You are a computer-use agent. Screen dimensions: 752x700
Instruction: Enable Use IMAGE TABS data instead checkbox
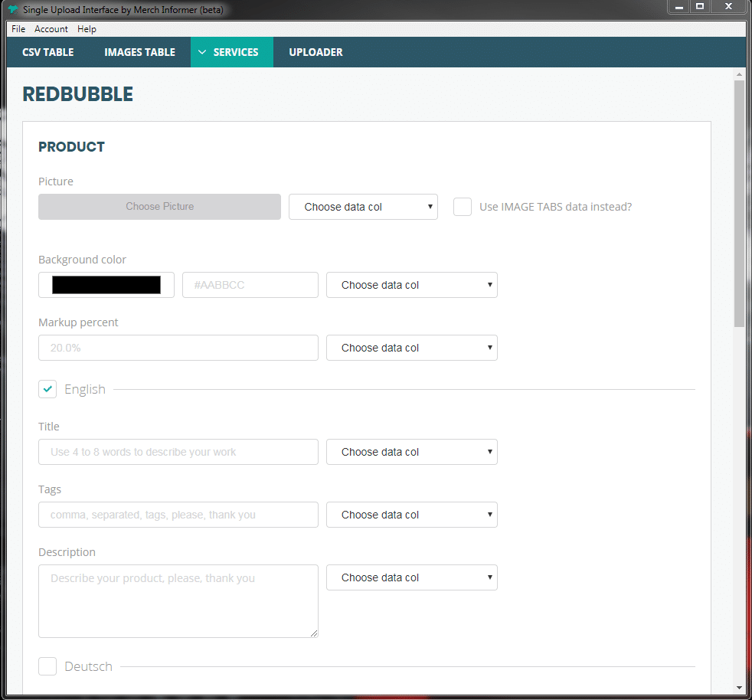pos(463,207)
